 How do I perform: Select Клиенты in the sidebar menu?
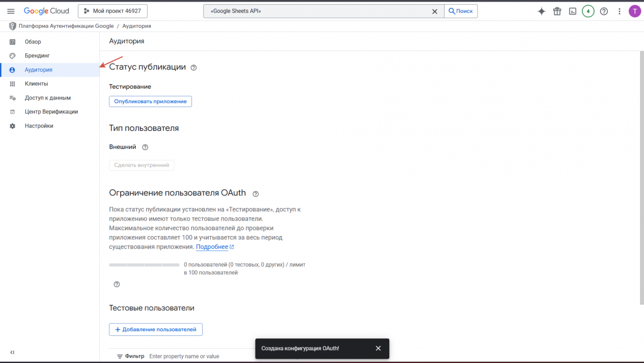[x=36, y=84]
